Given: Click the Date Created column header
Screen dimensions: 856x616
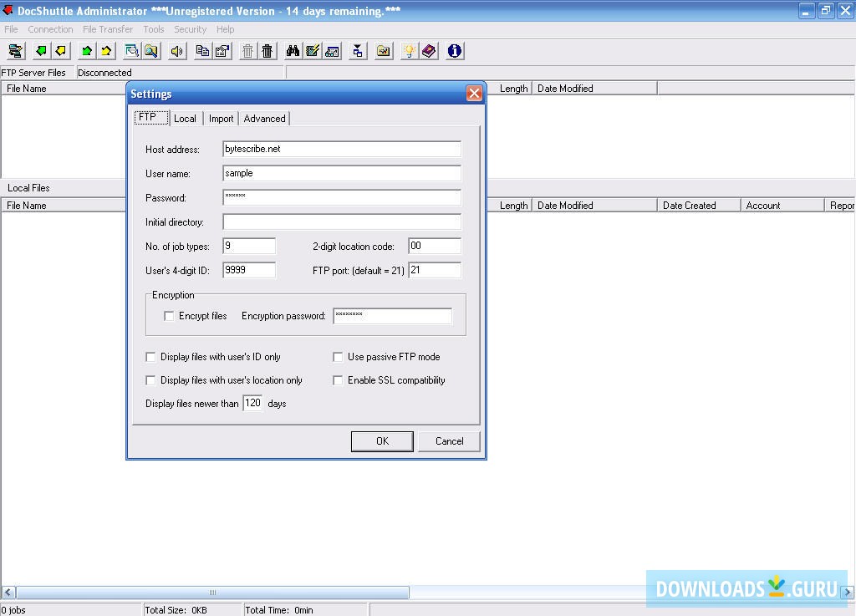Looking at the screenshot, I should point(699,206).
